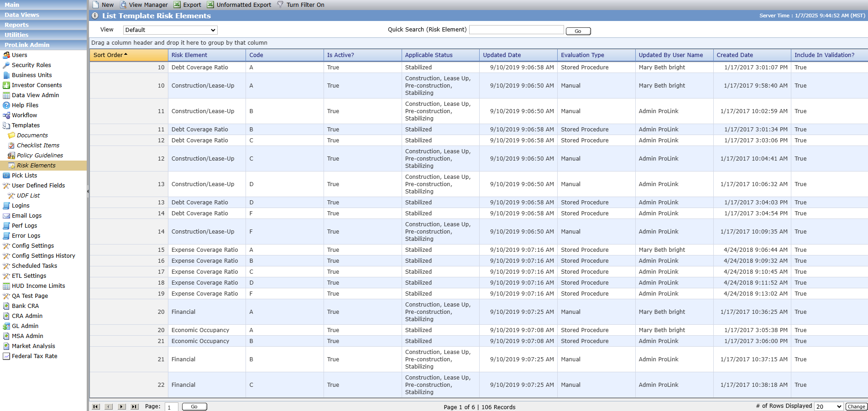The height and width of the screenshot is (411, 868).
Task: Click the Turn Filter On funnel icon
Action: tap(280, 5)
